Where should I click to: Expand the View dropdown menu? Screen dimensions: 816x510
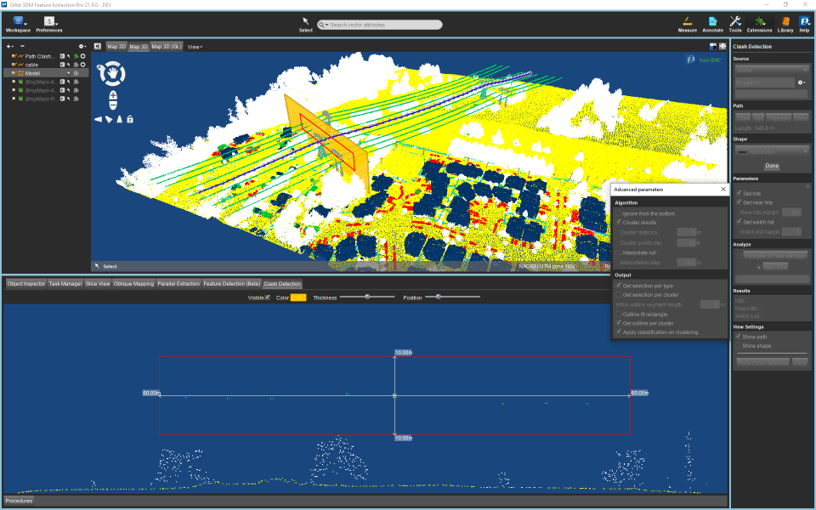tap(195, 47)
